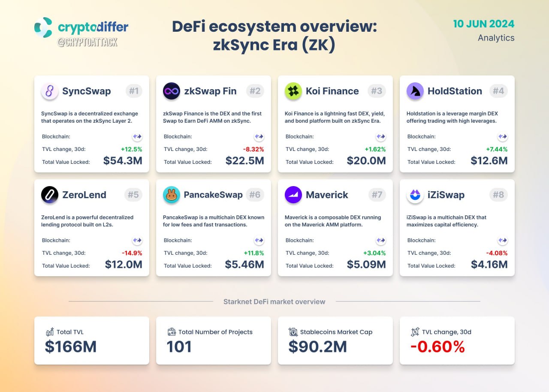Select the Koi Finance green logo
This screenshot has width=549, height=392.
293,91
